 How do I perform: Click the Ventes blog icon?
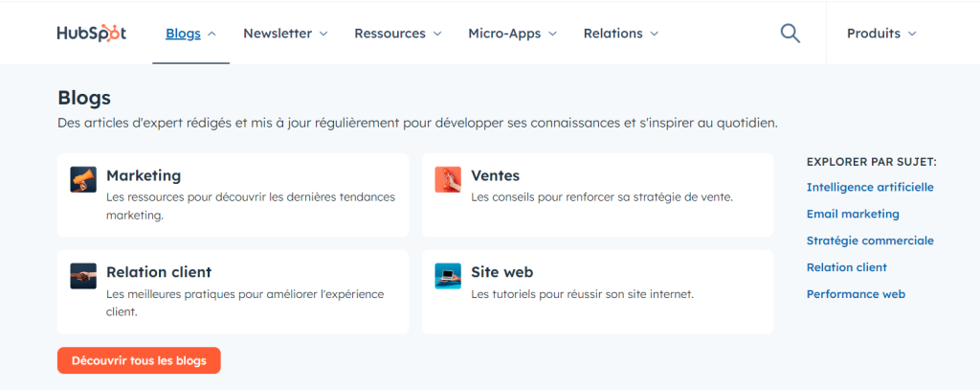pyautogui.click(x=448, y=179)
